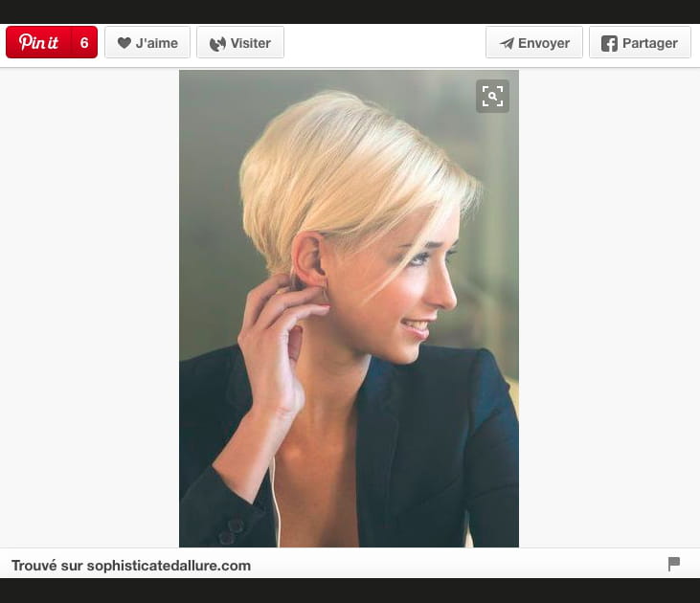Like the pin with the J'aime label
This screenshot has height=603, width=700.
coord(156,43)
